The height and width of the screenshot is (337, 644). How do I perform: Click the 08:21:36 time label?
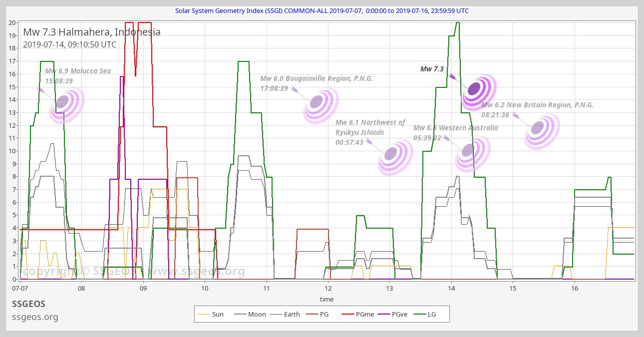coord(495,115)
